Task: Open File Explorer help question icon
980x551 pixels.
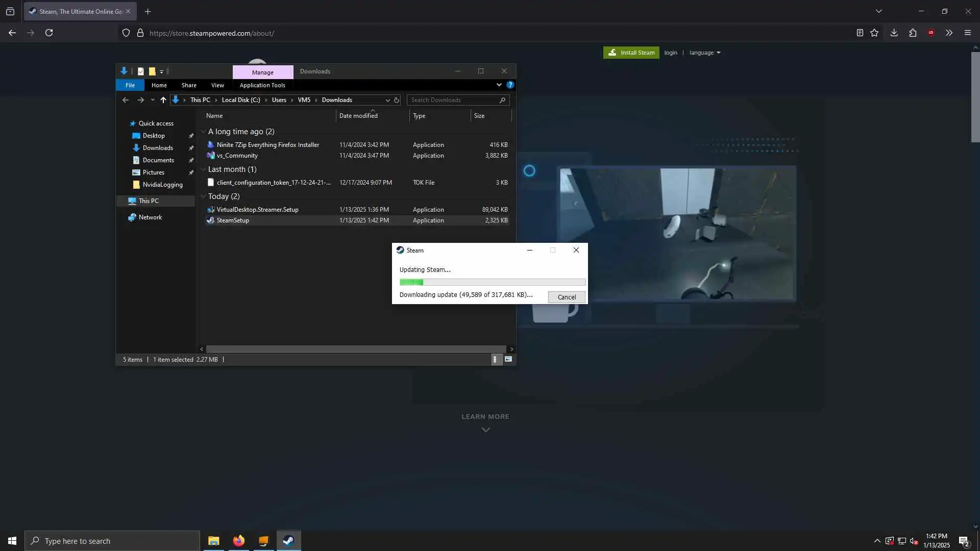Action: [x=510, y=85]
